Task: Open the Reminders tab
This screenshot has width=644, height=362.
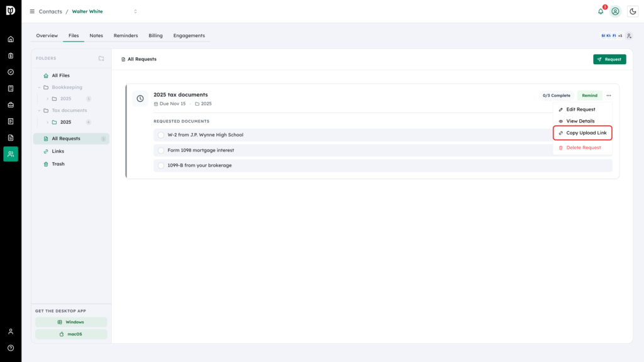Action: tap(126, 36)
